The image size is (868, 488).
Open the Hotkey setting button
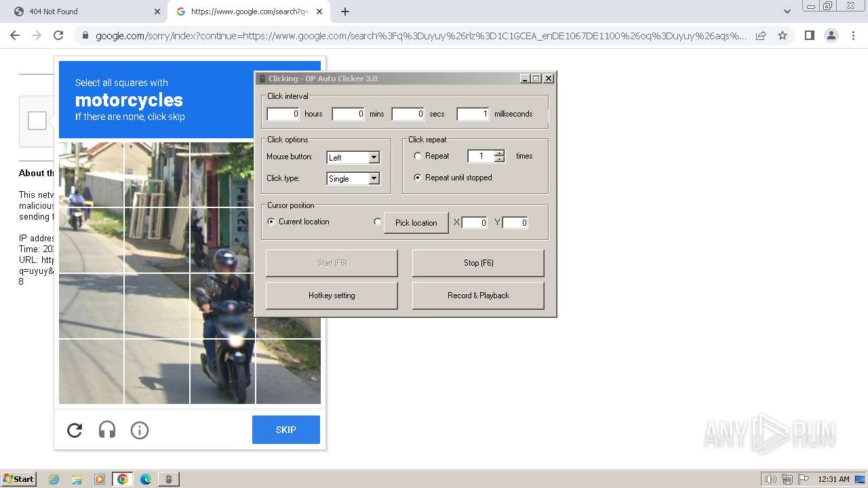pos(332,296)
